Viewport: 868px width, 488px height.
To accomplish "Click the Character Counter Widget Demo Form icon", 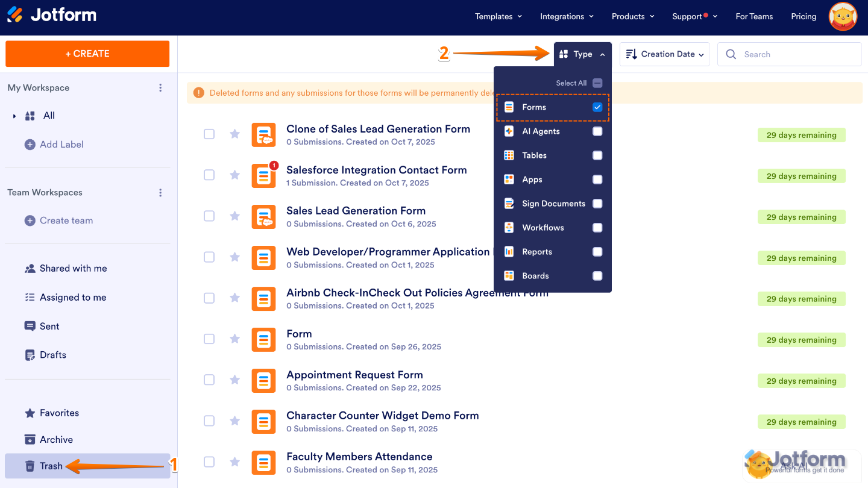I will pos(263,421).
